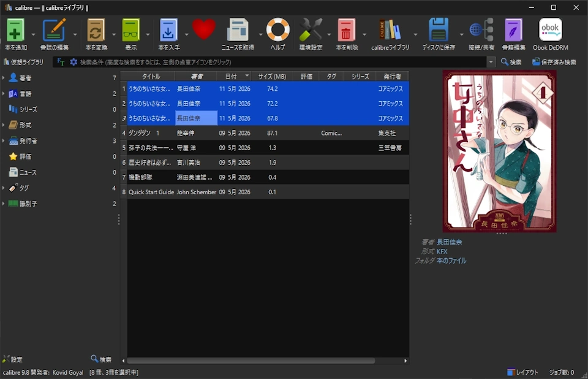Select Series (シリーズ) in tag browser

pyautogui.click(x=28, y=109)
